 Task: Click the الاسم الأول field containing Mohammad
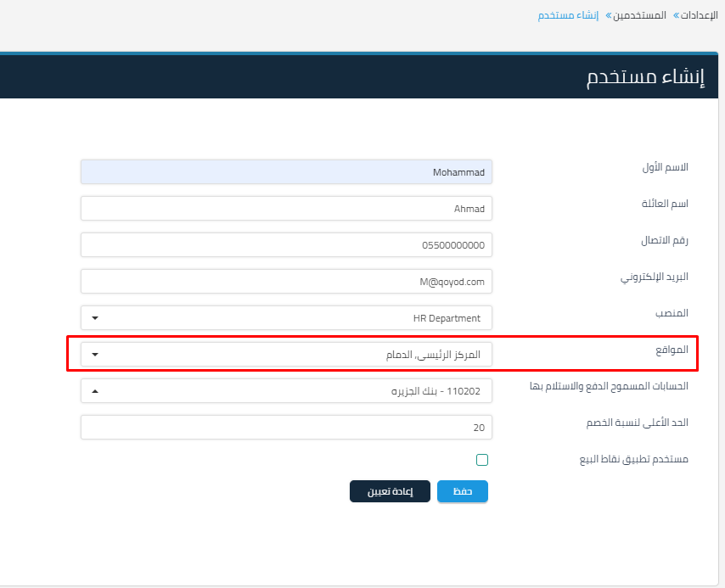point(286,171)
